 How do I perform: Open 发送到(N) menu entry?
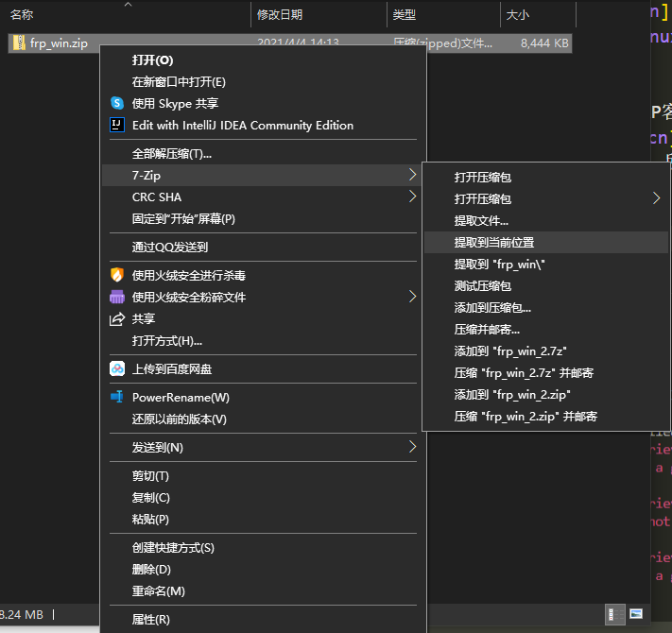coord(263,448)
